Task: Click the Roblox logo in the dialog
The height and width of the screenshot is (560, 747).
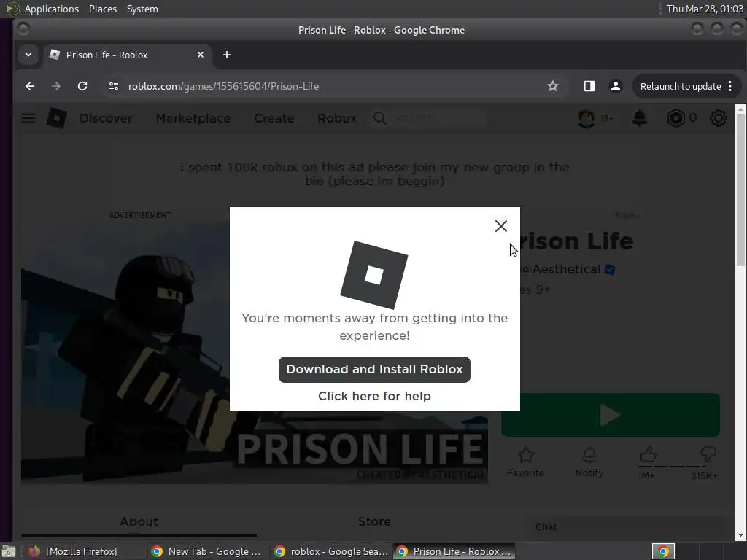Action: 374,275
